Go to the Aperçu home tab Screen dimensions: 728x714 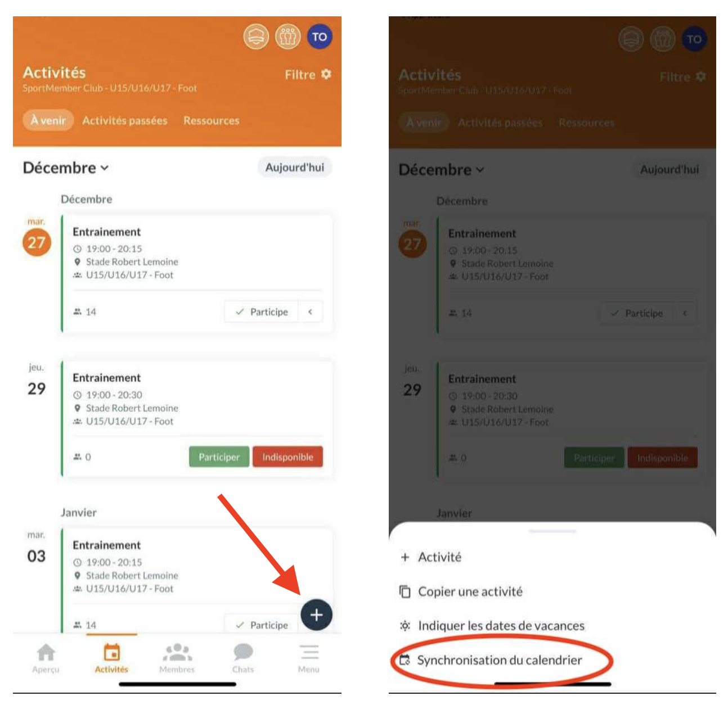point(46,658)
